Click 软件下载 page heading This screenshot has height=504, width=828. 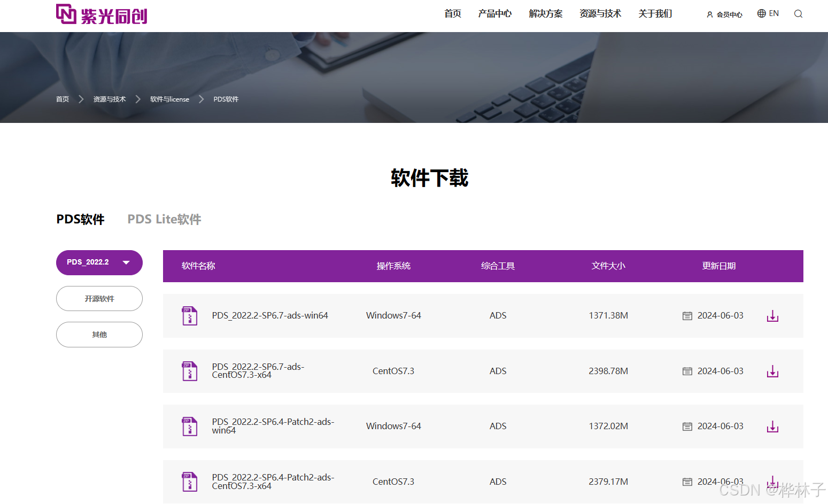pyautogui.click(x=430, y=178)
